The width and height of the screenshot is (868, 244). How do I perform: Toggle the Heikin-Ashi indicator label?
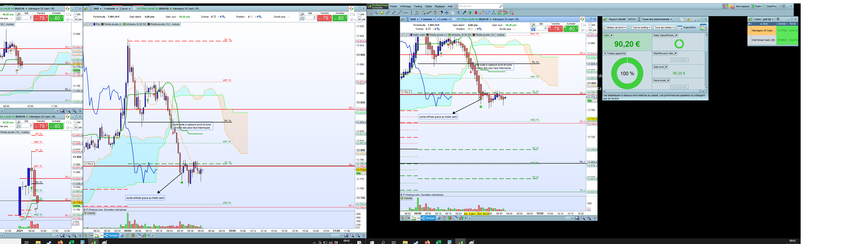(x=418, y=35)
